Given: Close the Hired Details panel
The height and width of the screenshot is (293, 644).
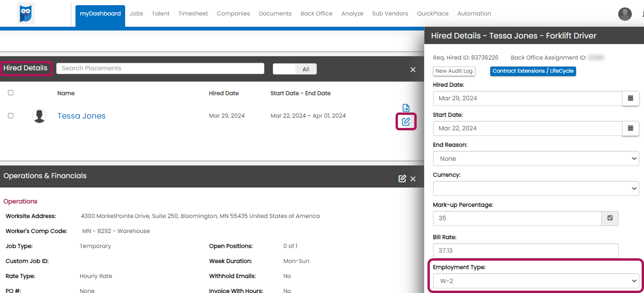Looking at the screenshot, I should coord(413,69).
